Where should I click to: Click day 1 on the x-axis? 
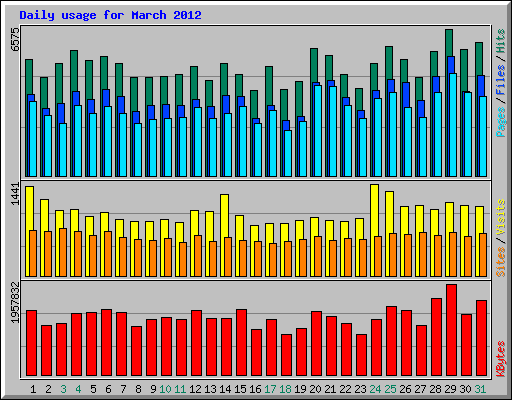coord(33,389)
